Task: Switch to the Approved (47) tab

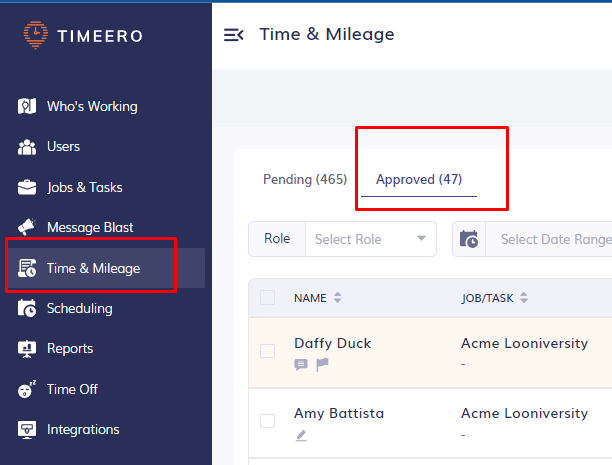Action: [x=419, y=179]
